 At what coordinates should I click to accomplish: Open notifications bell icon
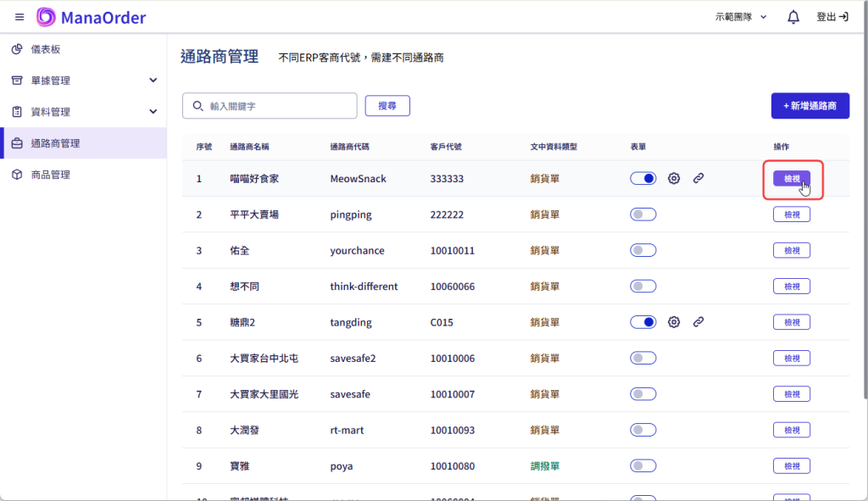pos(793,17)
